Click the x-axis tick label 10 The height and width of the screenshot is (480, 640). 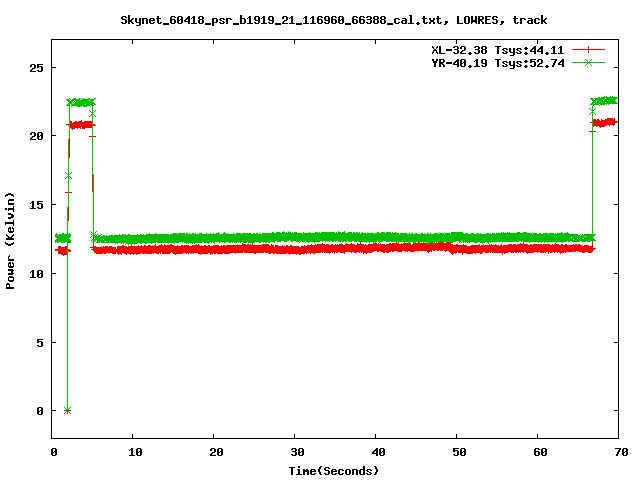tap(135, 452)
